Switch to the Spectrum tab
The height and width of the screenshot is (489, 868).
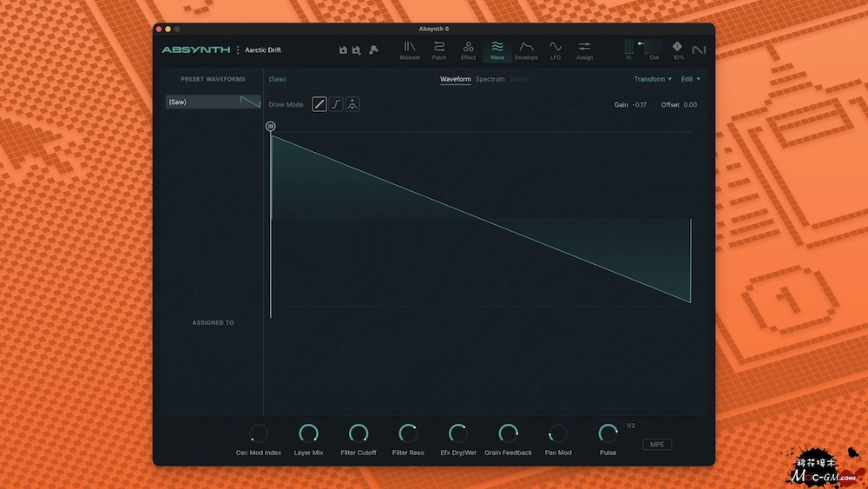click(x=490, y=79)
